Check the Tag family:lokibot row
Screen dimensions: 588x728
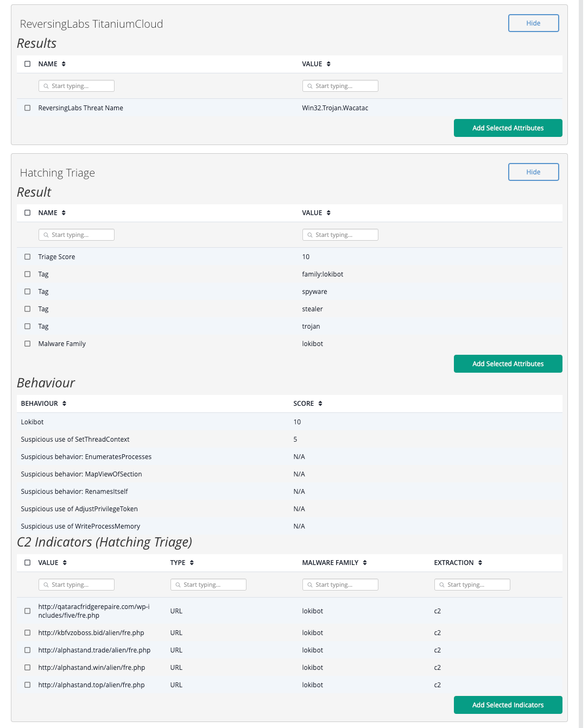pyautogui.click(x=28, y=274)
